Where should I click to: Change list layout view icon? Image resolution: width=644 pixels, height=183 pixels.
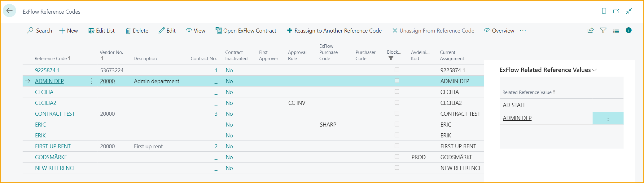tap(616, 30)
